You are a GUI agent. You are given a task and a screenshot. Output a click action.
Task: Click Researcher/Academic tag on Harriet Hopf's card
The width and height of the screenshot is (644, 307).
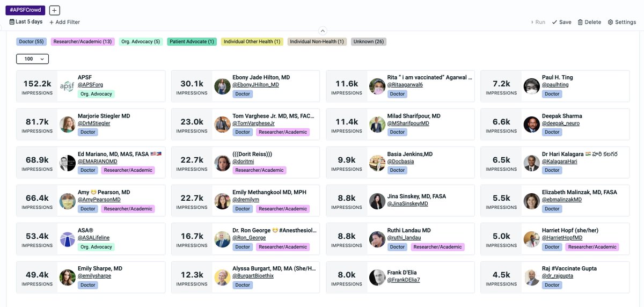[592, 247]
